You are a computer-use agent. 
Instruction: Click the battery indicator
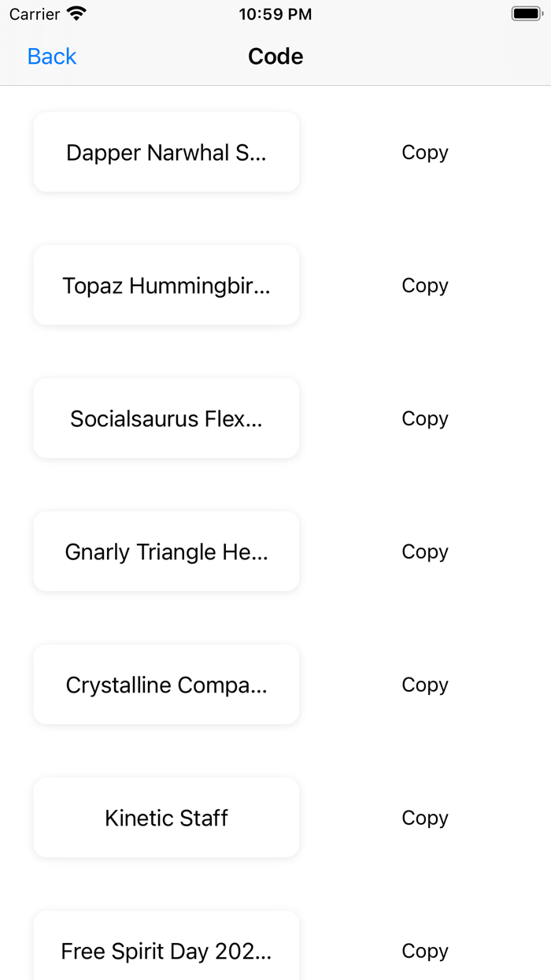click(x=526, y=13)
